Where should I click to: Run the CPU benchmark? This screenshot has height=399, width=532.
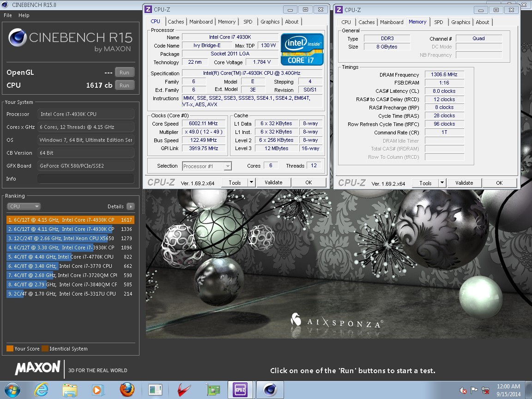(x=125, y=85)
